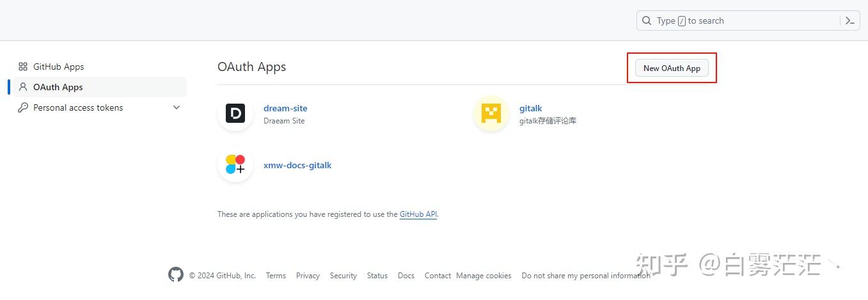The width and height of the screenshot is (868, 300).
Task: Click the gitalk存储评论库 description text
Action: pos(548,120)
